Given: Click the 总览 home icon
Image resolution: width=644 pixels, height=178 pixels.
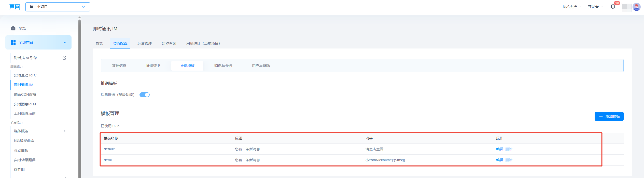Looking at the screenshot, I should pos(13,28).
